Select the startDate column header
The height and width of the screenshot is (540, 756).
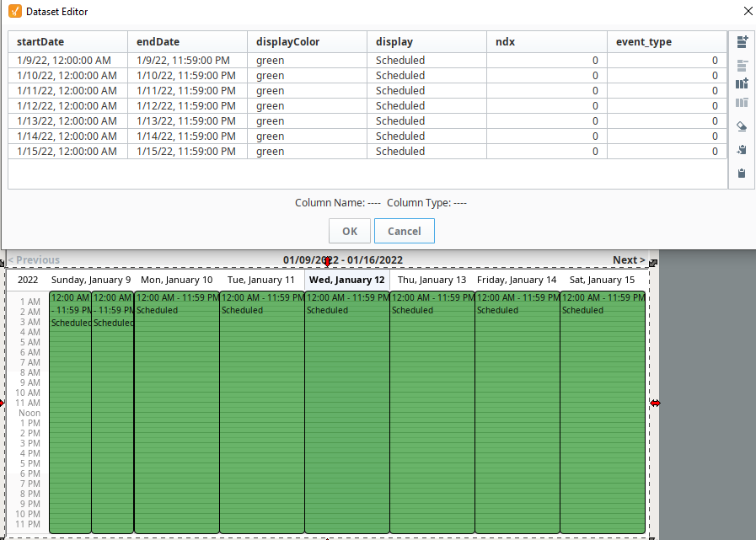[x=68, y=42]
